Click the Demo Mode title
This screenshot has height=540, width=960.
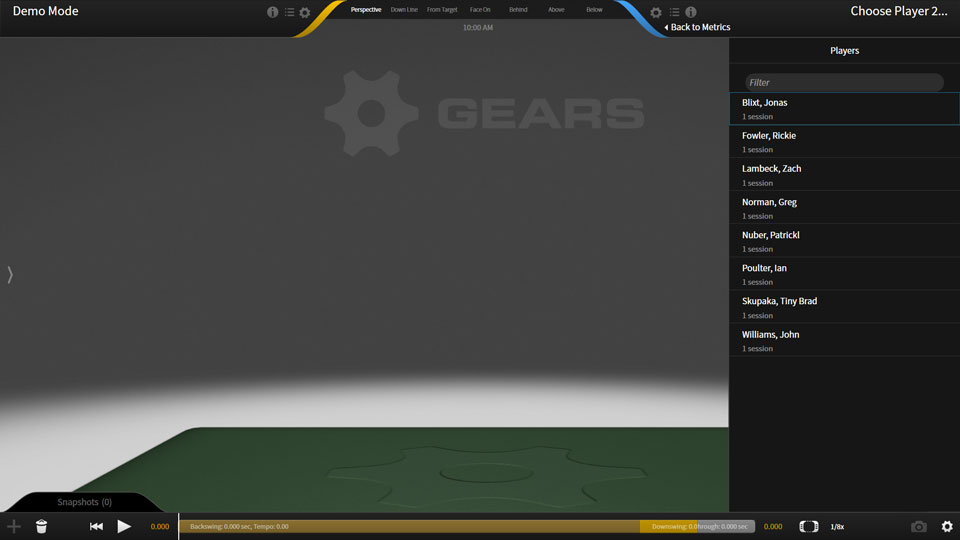(x=45, y=11)
